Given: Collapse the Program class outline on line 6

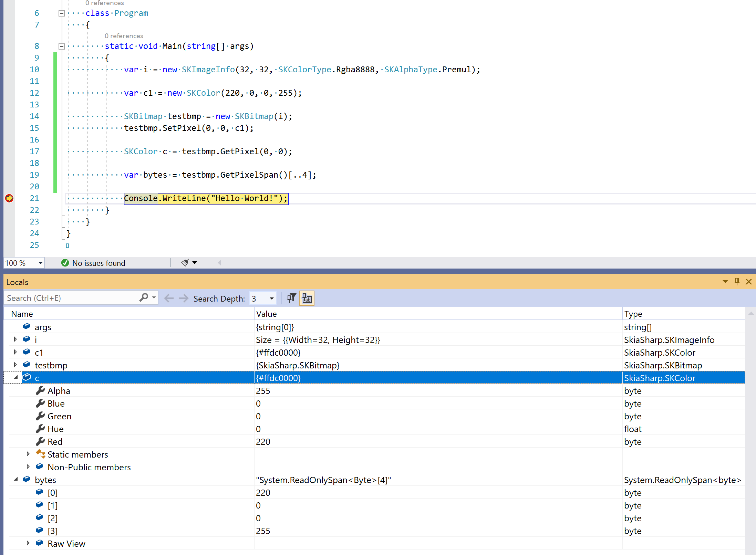Looking at the screenshot, I should click(x=62, y=13).
